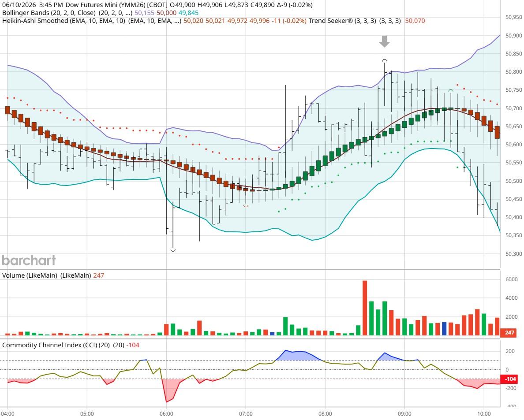Click the 50,700 price axis label
This screenshot has width=524, height=420.
tap(514, 108)
